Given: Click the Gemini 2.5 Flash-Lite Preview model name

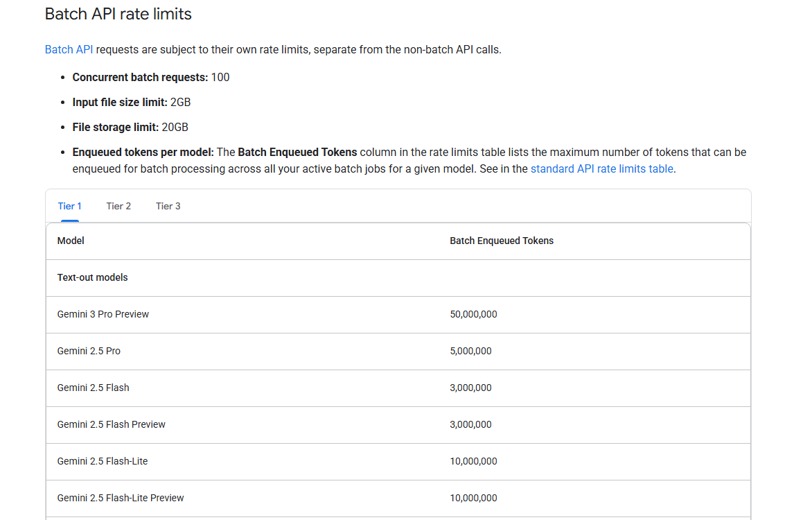Looking at the screenshot, I should point(121,498).
